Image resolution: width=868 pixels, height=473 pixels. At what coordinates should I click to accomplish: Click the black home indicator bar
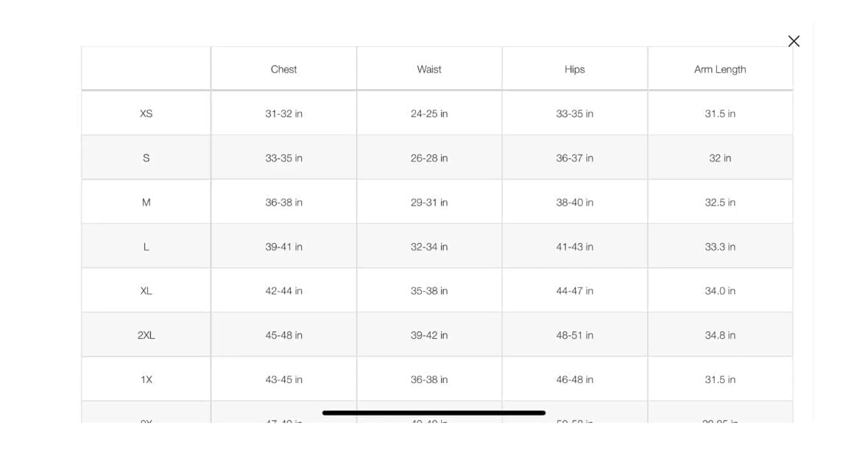pos(434,413)
